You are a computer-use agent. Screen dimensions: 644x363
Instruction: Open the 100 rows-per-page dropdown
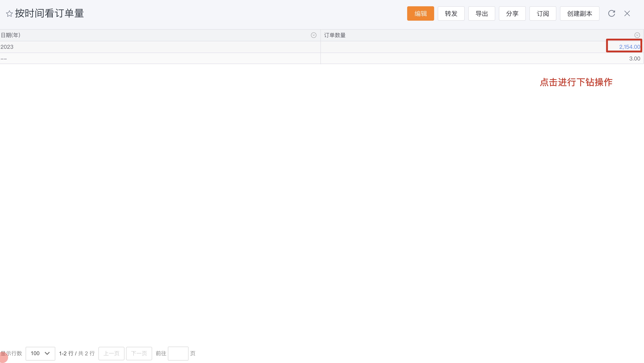pyautogui.click(x=40, y=354)
